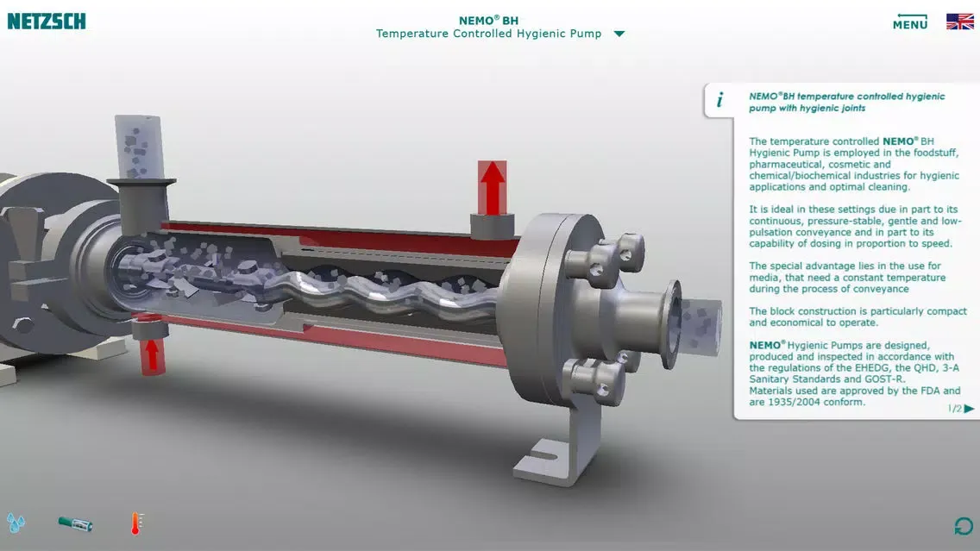Click the bottom red inlet arrow
This screenshot has height=551, width=980.
click(152, 356)
